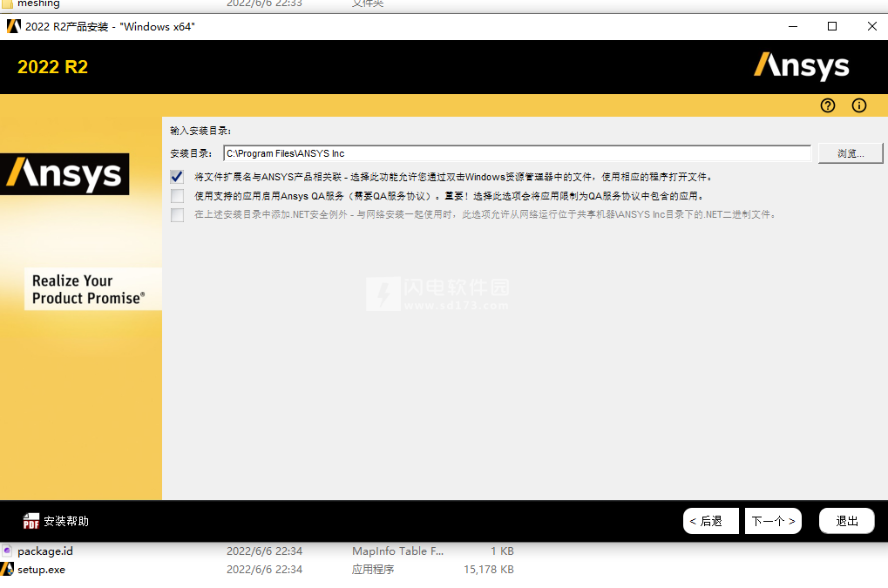The height and width of the screenshot is (588, 888).
Task: Click the circled info icon
Action: coord(859,105)
